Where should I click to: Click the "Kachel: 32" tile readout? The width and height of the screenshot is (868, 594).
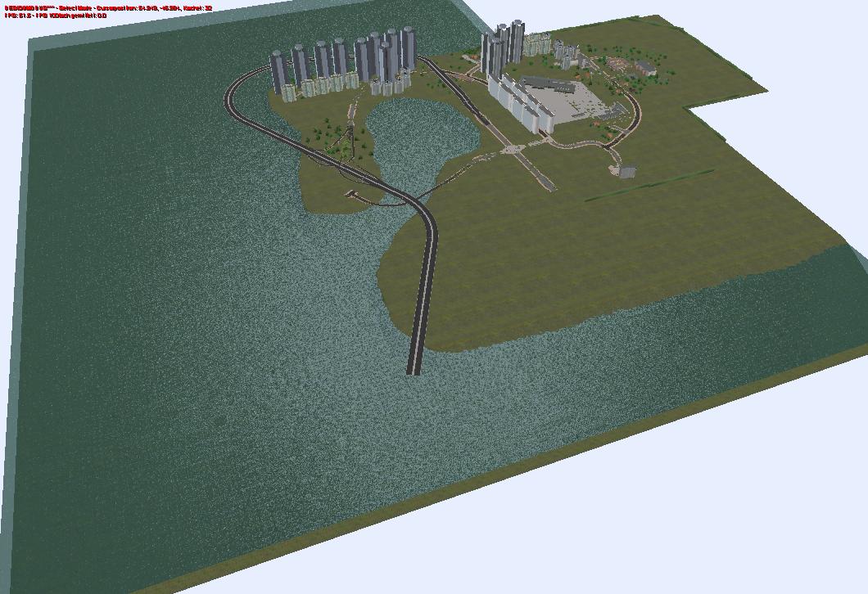coord(197,8)
